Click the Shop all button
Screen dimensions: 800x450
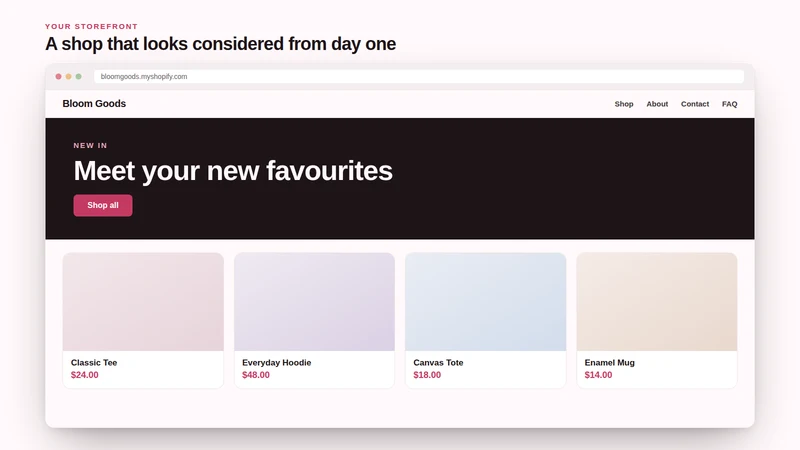pyautogui.click(x=103, y=205)
